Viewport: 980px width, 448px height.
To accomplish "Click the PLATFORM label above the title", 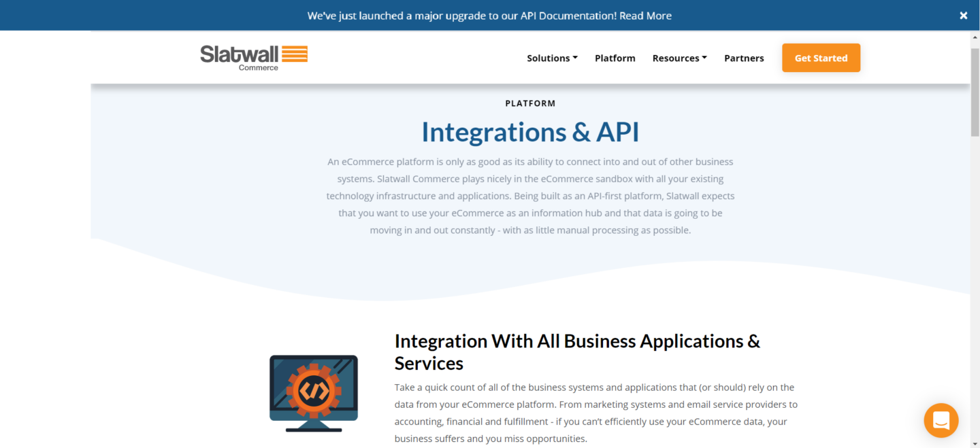I will [530, 103].
